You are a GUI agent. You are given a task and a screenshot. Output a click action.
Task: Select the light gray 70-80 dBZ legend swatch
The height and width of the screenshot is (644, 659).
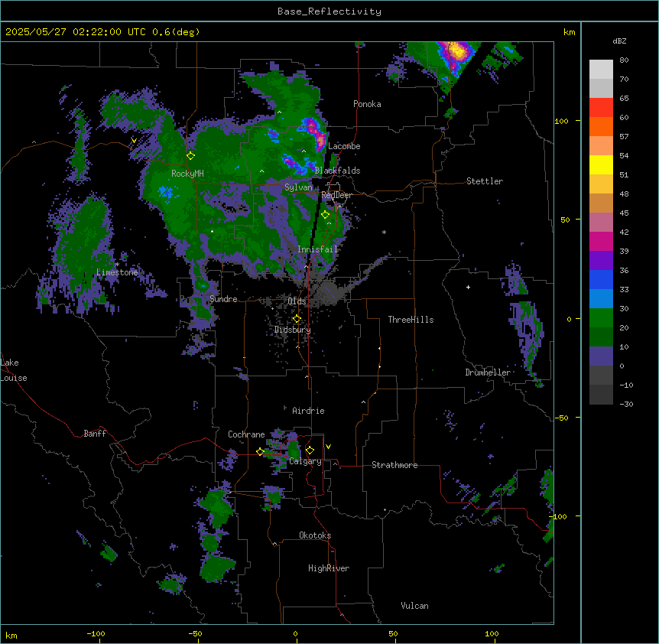coord(601,70)
